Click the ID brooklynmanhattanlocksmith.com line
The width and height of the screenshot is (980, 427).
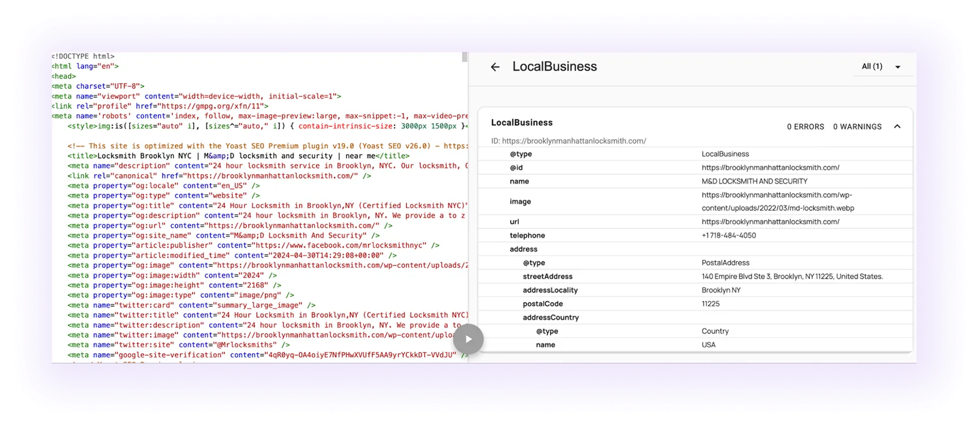point(568,141)
